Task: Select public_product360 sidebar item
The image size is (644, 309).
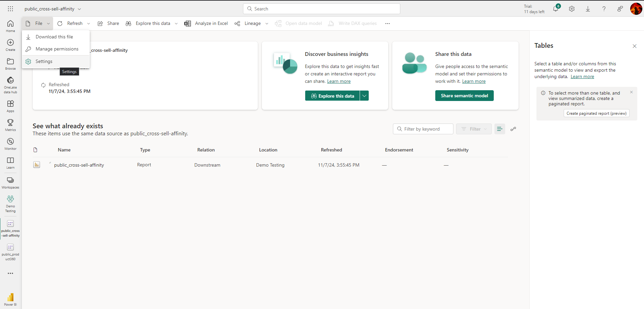Action: tap(10, 252)
